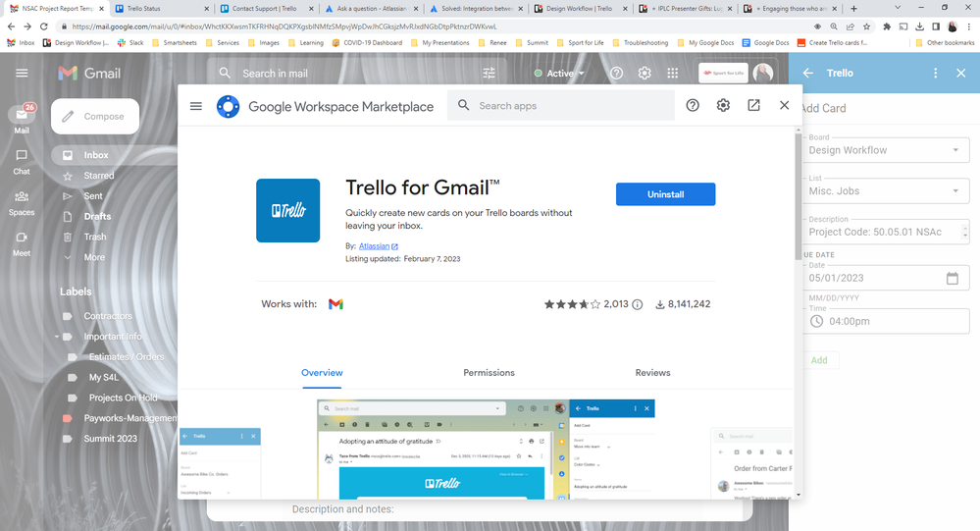Viewport: 980px width, 531px height.
Task: Open the calendar date picker icon
Action: click(952, 279)
